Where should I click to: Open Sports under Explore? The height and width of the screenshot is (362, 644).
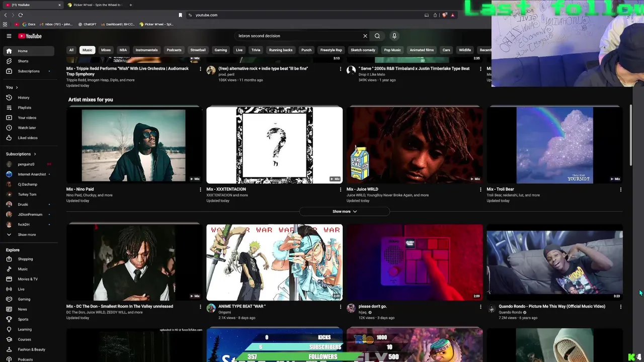click(29, 319)
